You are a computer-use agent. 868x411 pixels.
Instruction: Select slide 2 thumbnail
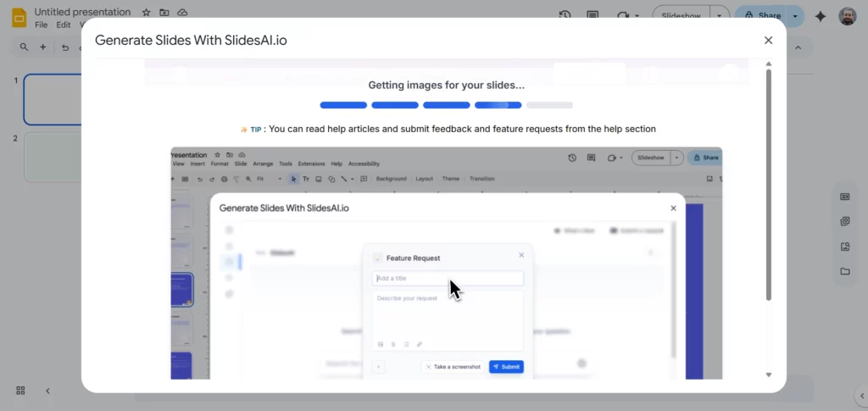(53, 157)
